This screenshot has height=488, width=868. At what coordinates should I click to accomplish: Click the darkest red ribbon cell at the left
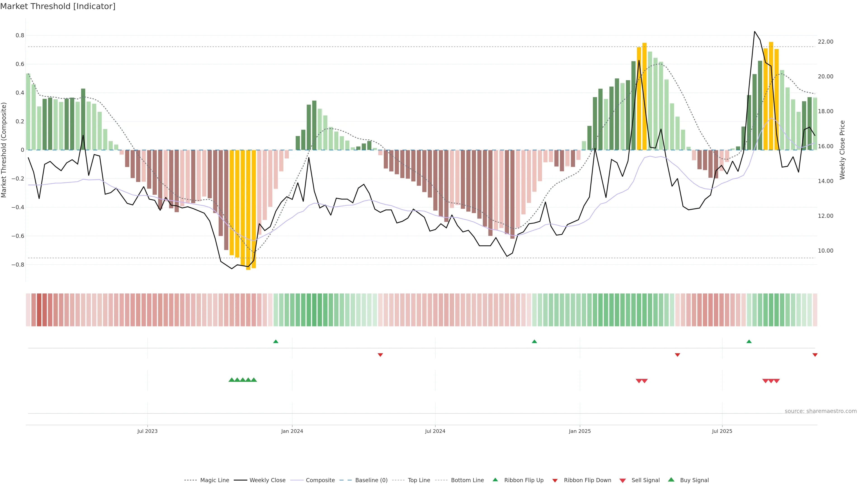(x=39, y=310)
